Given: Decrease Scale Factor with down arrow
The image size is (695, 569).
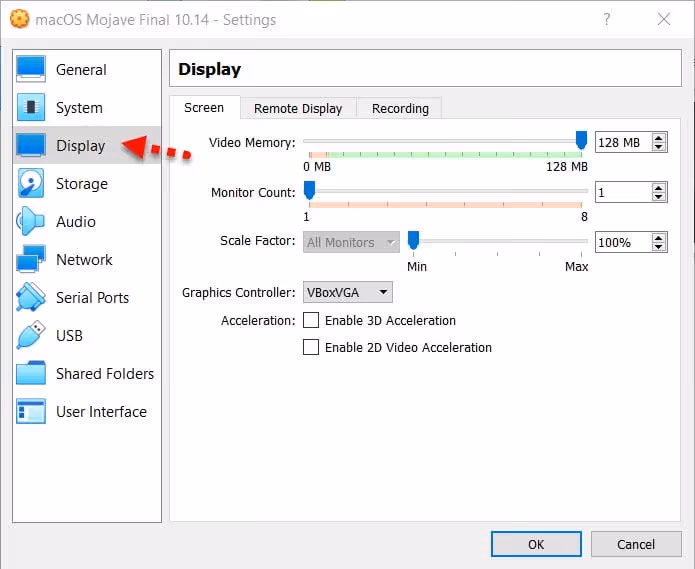Looking at the screenshot, I should [659, 246].
